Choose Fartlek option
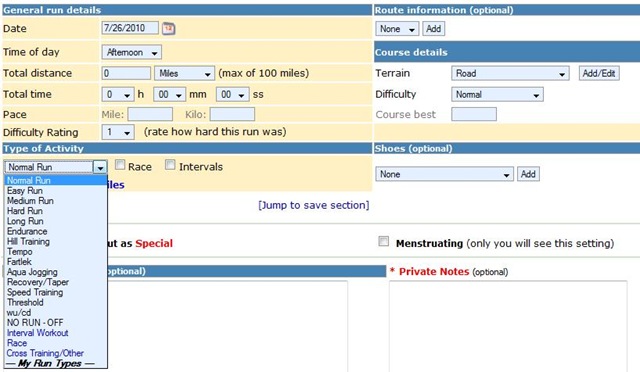 [56, 262]
